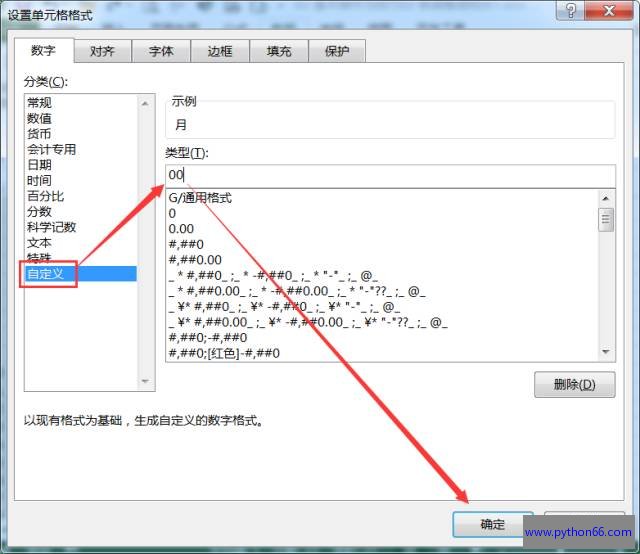Select #,##0;[红色]-#,##0 format
Viewport: 640px width, 554px height.
(225, 353)
